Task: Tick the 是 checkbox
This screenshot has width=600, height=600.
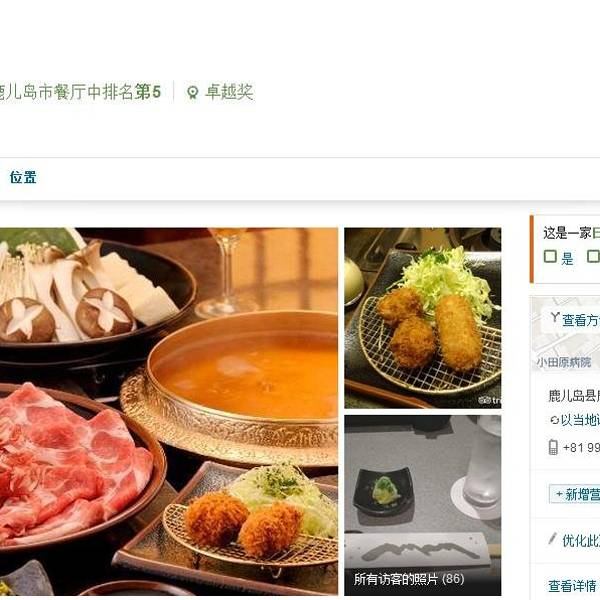Action: click(550, 256)
